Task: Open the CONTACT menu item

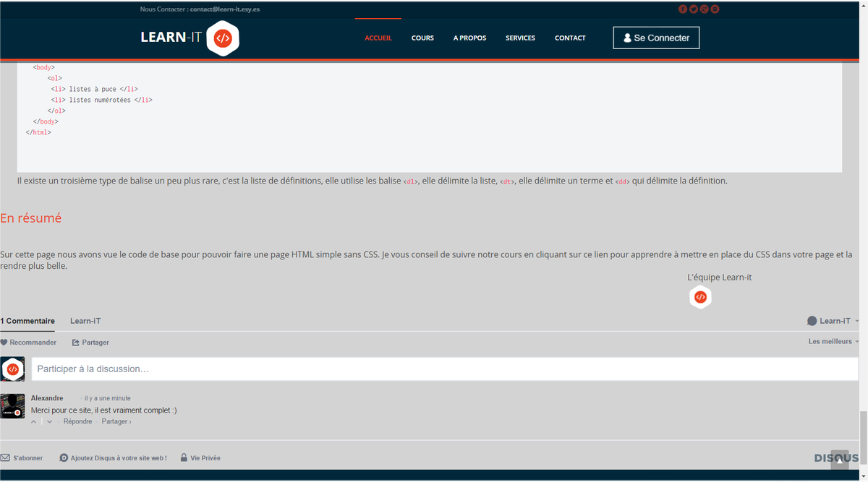Action: coord(570,38)
